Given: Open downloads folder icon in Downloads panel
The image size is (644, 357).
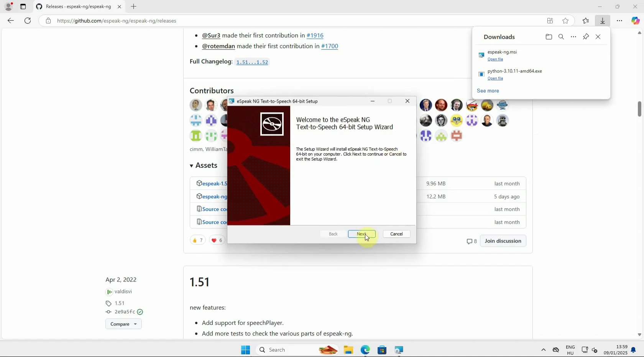Looking at the screenshot, I should coord(549,37).
